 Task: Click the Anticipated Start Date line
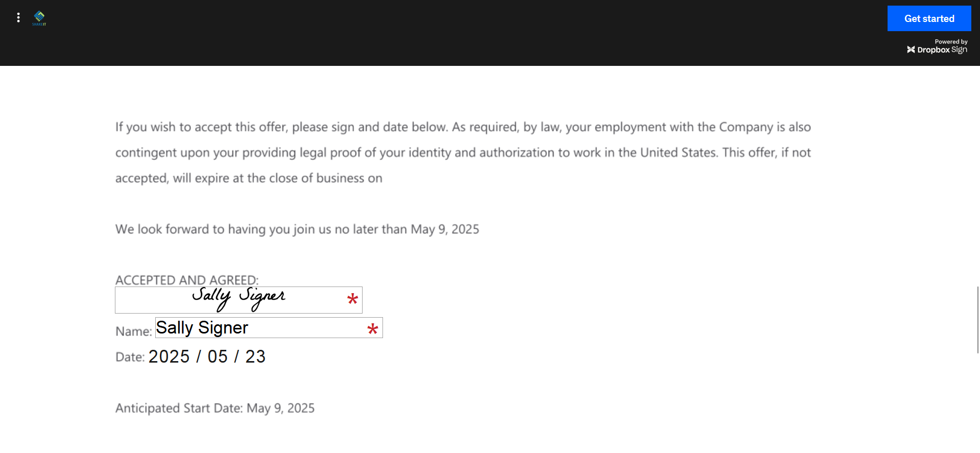coord(215,408)
